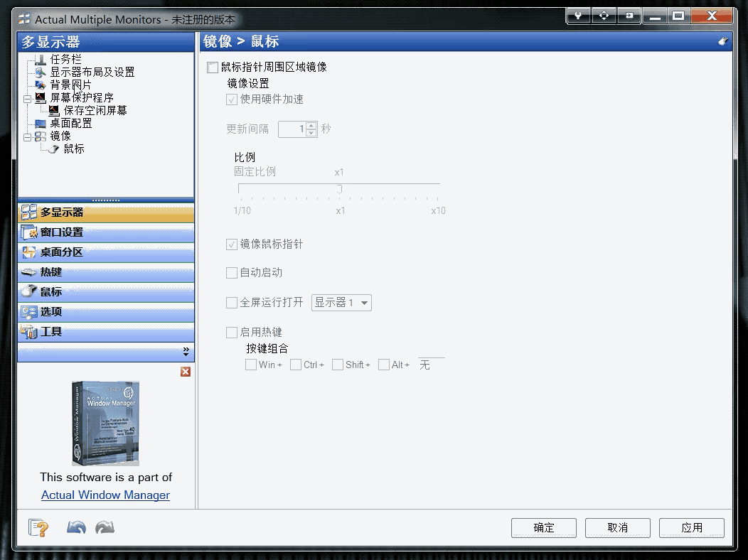Enable 全屏运行打开 checkbox
Image resolution: width=748 pixels, height=560 pixels.
[x=231, y=303]
